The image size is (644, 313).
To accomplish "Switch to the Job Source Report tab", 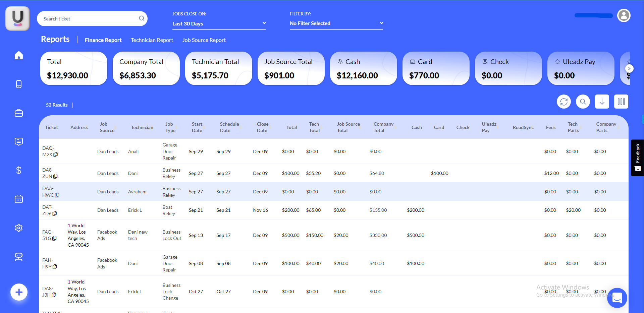I will coord(204,40).
